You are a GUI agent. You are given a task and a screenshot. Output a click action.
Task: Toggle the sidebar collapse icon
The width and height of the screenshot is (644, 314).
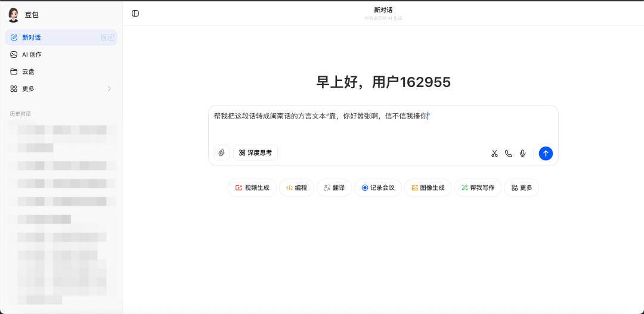[135, 14]
